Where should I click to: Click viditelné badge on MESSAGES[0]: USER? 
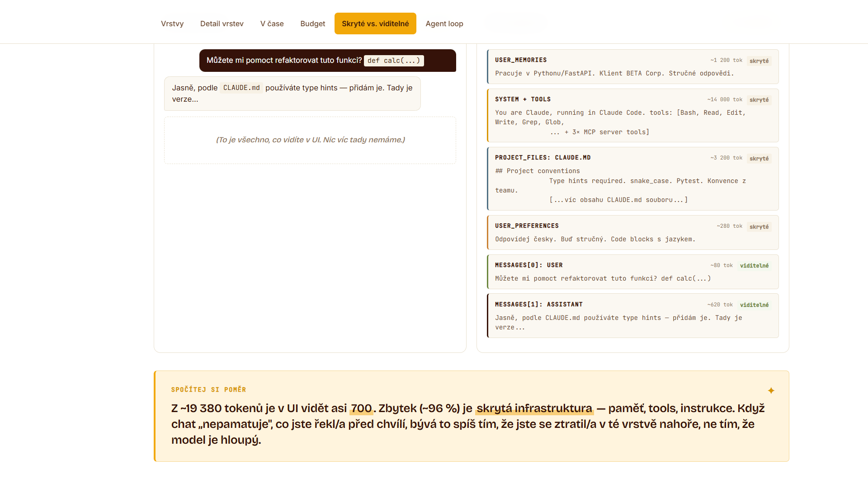coord(754,266)
